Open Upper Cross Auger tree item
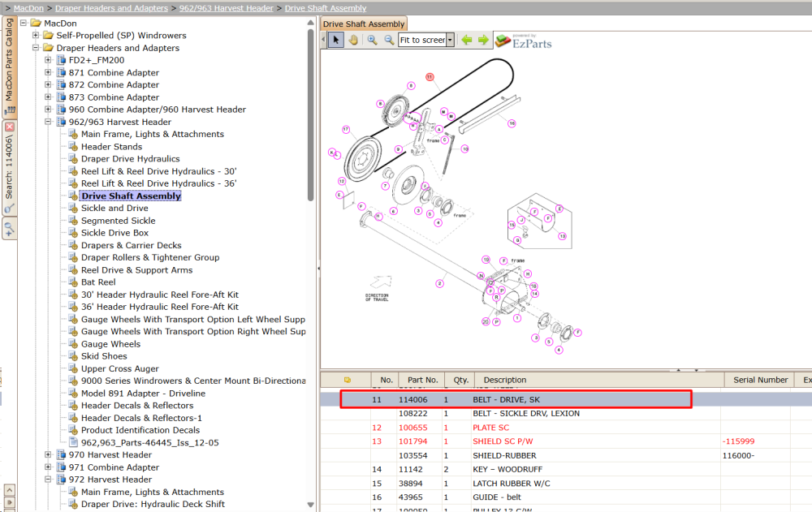Image resolution: width=812 pixels, height=512 pixels. 119,368
